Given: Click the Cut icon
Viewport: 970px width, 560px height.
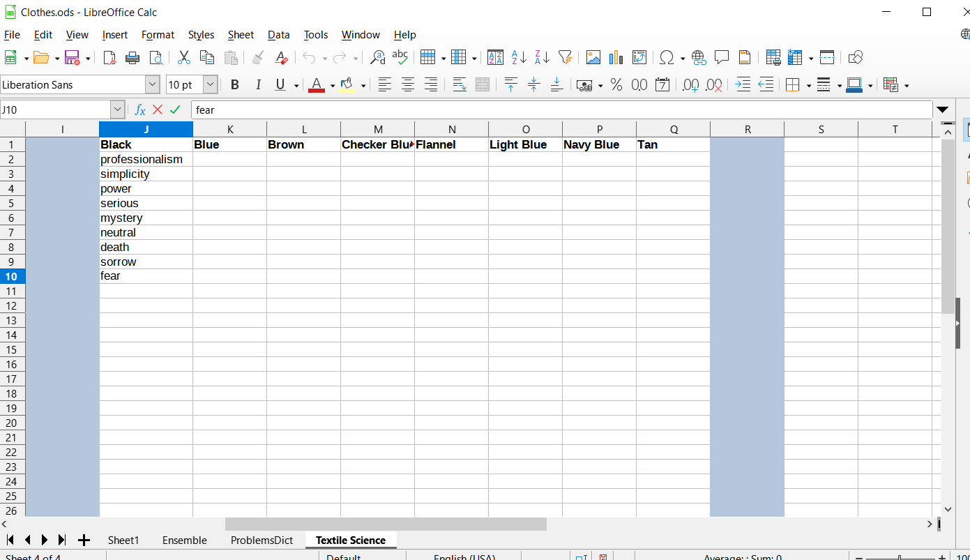Looking at the screenshot, I should click(x=184, y=58).
